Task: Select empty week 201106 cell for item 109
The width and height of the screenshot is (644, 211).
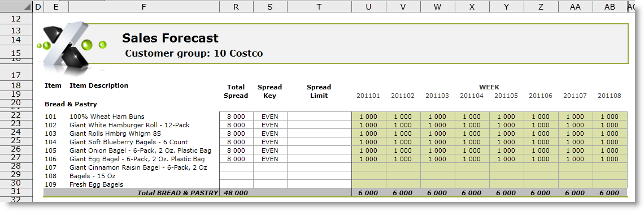Action: (x=541, y=184)
